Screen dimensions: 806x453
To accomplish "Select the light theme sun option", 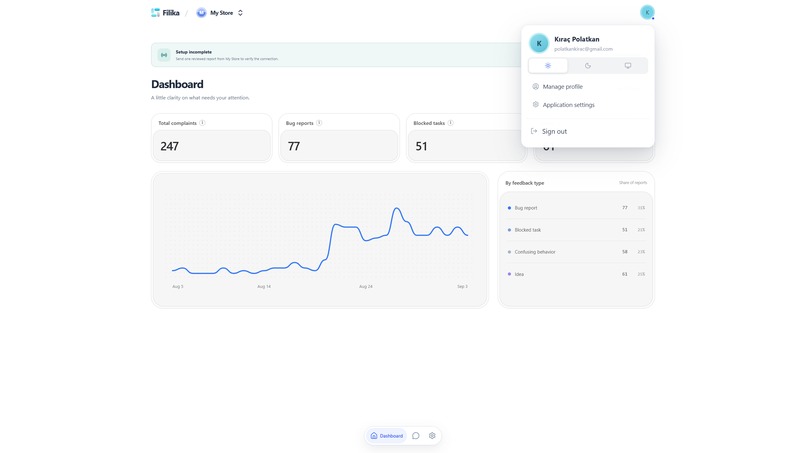I will (x=548, y=66).
